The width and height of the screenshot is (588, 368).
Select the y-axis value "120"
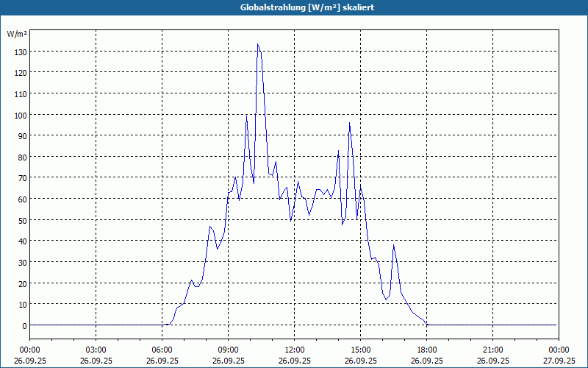pyautogui.click(x=21, y=73)
